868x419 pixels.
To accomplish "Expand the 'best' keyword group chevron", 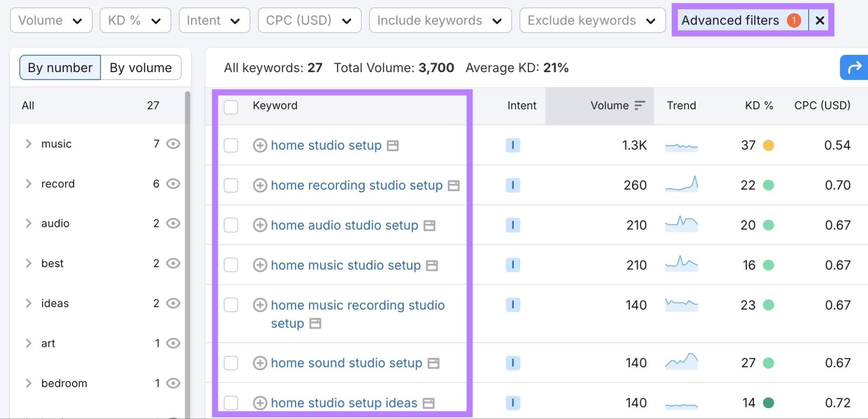I will point(28,263).
